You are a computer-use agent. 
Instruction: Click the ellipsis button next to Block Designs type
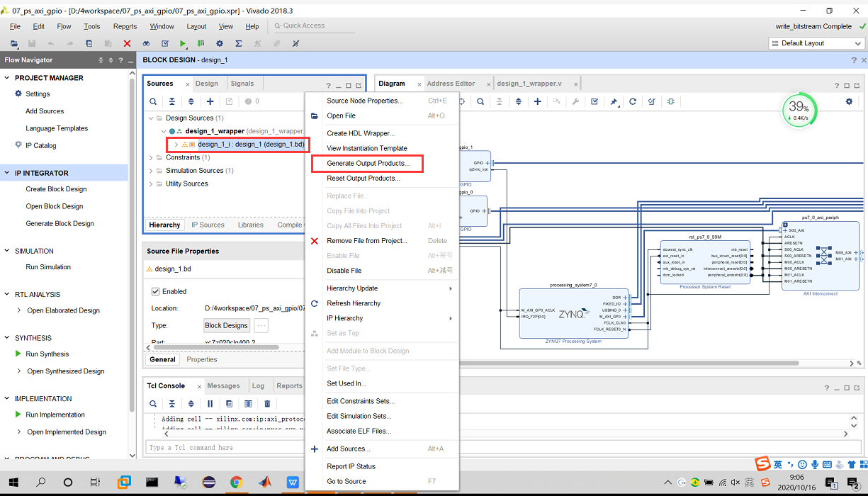[x=261, y=326]
